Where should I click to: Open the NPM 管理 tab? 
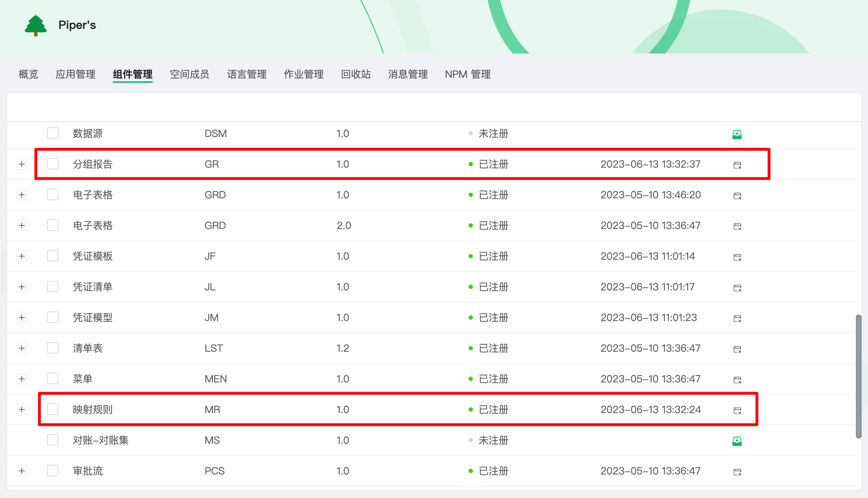click(468, 74)
